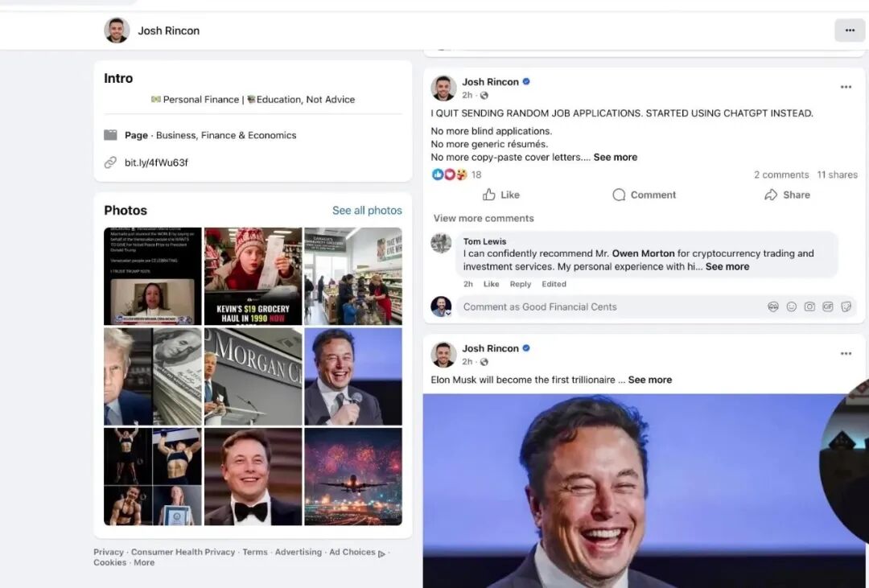The width and height of the screenshot is (869, 588).
Task: Click the Comment bubble icon on ChatGPT post
Action: [x=619, y=195]
